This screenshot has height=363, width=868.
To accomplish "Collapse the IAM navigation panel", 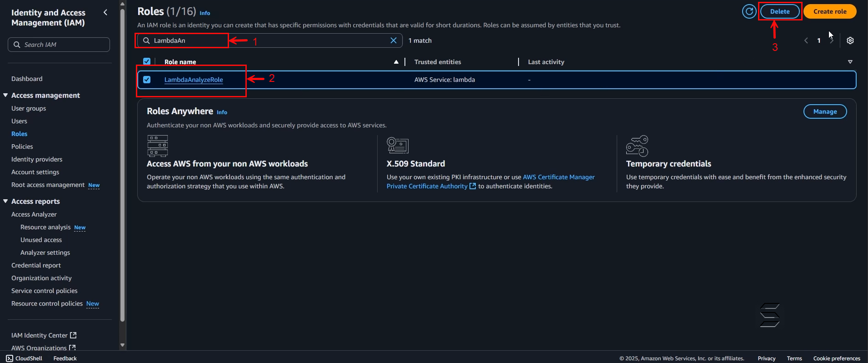I will [x=105, y=12].
